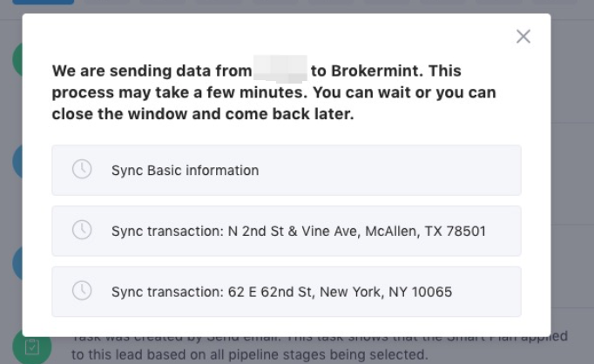The image size is (594, 364).
Task: Click the 'New York, NY 10065' address text
Action: tap(386, 293)
